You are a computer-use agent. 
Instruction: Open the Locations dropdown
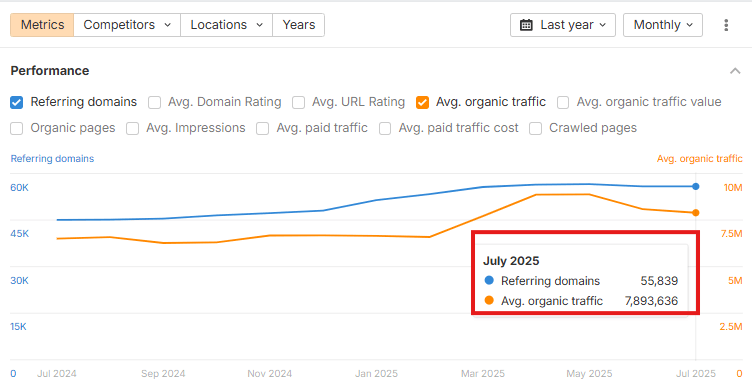click(226, 25)
